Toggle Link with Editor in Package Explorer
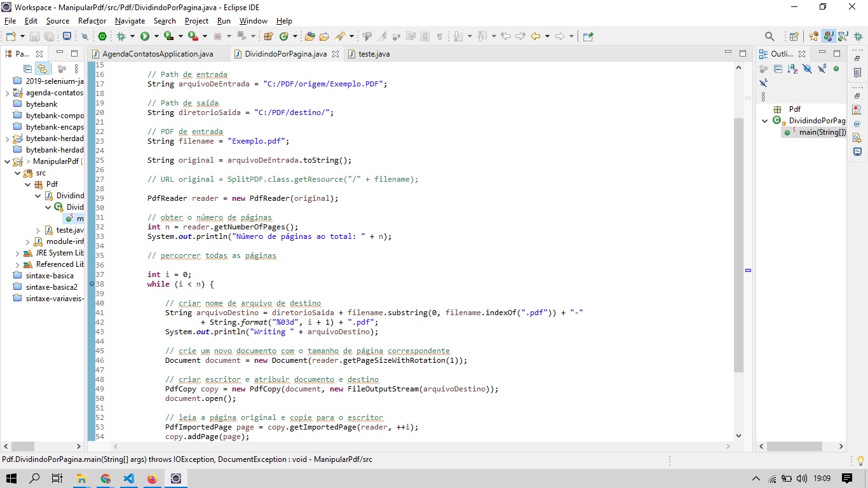Image resolution: width=868 pixels, height=488 pixels. pos(42,69)
